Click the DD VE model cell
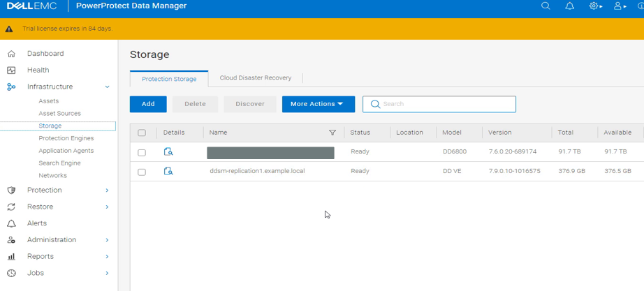Viewport: 644px width, 291px height. tap(452, 171)
